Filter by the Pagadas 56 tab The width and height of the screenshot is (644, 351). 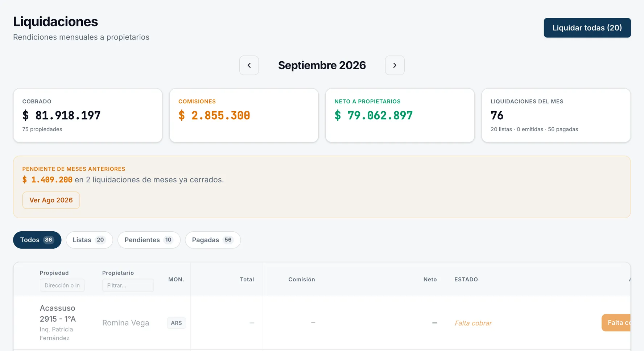pyautogui.click(x=212, y=240)
